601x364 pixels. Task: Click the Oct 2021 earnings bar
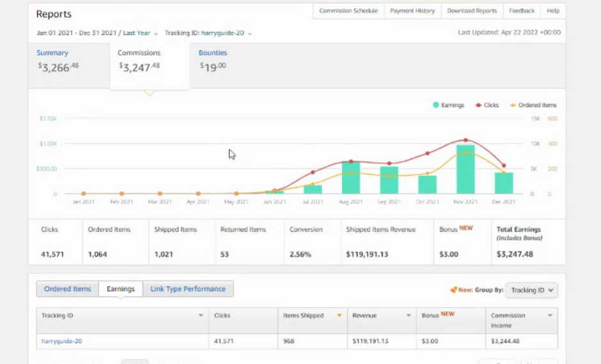[x=427, y=185]
